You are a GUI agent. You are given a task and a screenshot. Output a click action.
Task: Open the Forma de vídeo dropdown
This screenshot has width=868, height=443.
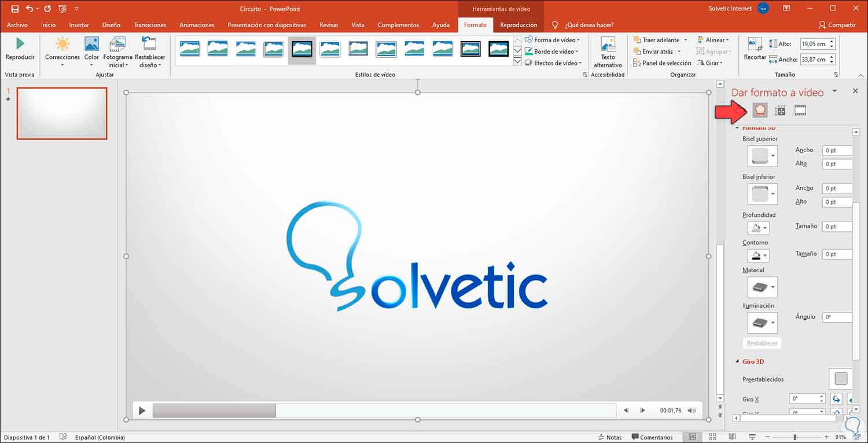553,40
